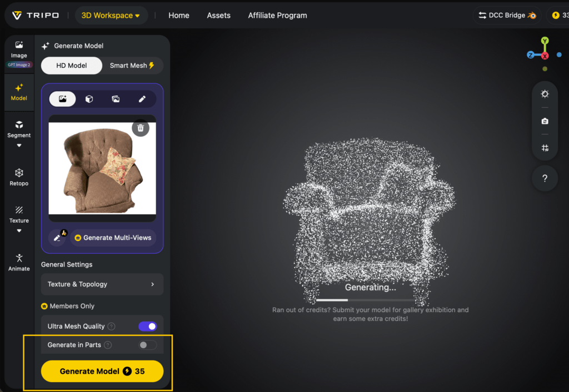Switch to the HD Model tab
The image size is (569, 392).
[x=72, y=66]
